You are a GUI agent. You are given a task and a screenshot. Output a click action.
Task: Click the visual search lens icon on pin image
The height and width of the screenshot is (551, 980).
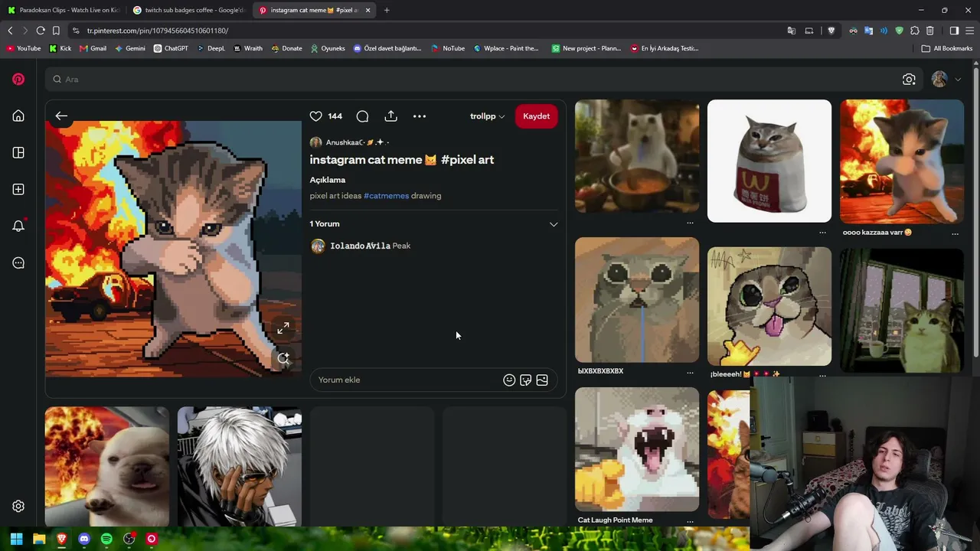[283, 358]
